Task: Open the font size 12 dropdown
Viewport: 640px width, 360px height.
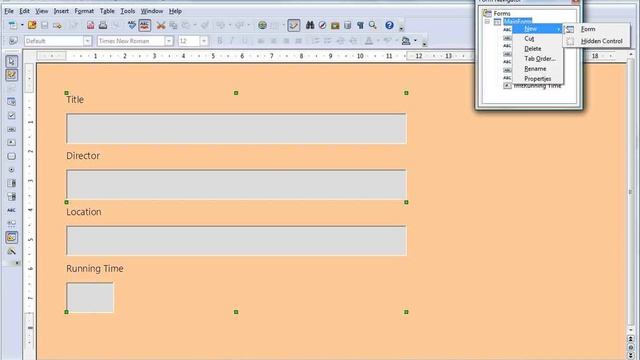Action: click(204, 41)
